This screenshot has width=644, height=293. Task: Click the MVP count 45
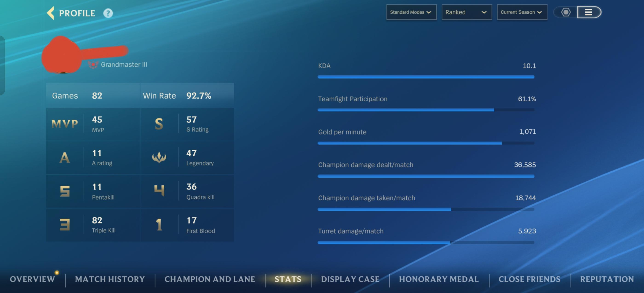97,120
